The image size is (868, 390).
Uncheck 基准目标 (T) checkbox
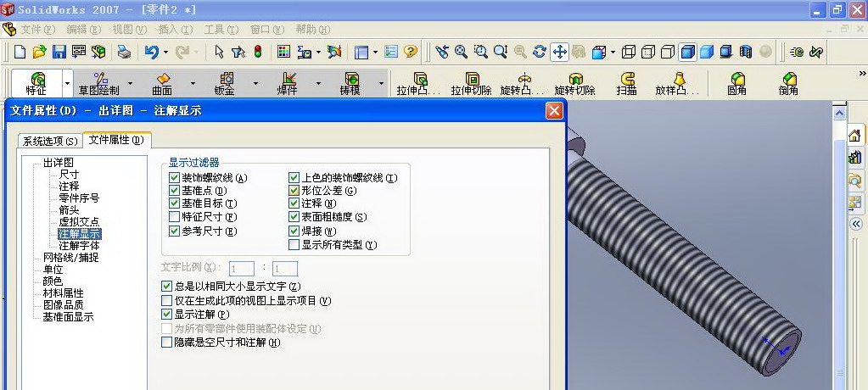(175, 203)
